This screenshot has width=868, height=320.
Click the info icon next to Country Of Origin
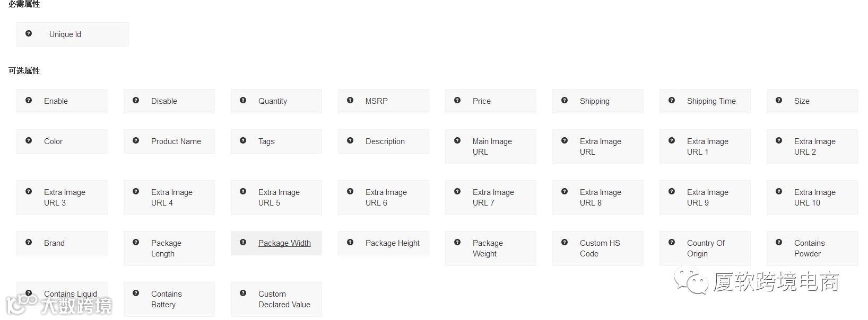672,242
